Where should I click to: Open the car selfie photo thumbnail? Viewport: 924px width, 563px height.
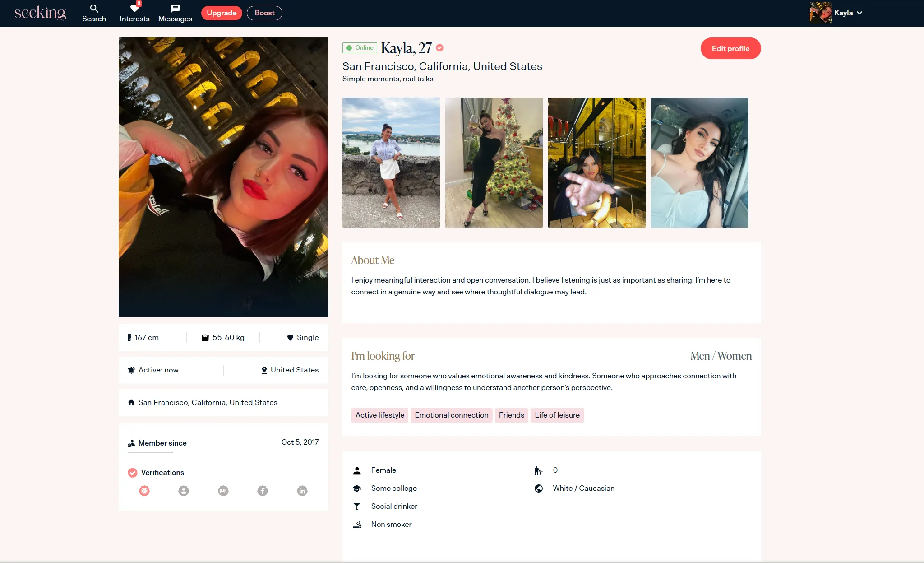click(699, 163)
